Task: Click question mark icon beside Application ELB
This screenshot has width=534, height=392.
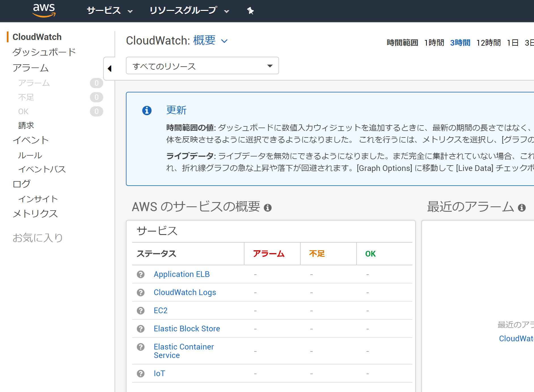Action: (141, 274)
